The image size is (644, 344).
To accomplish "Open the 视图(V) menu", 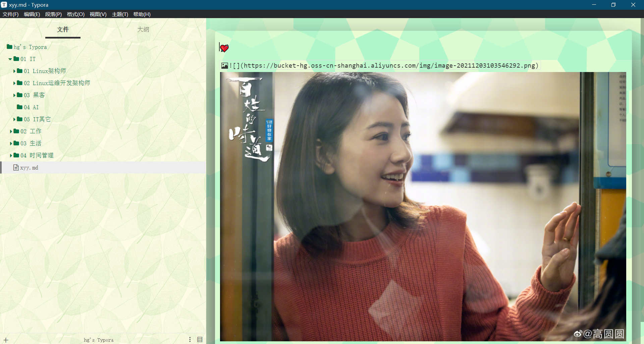I will pyautogui.click(x=98, y=14).
